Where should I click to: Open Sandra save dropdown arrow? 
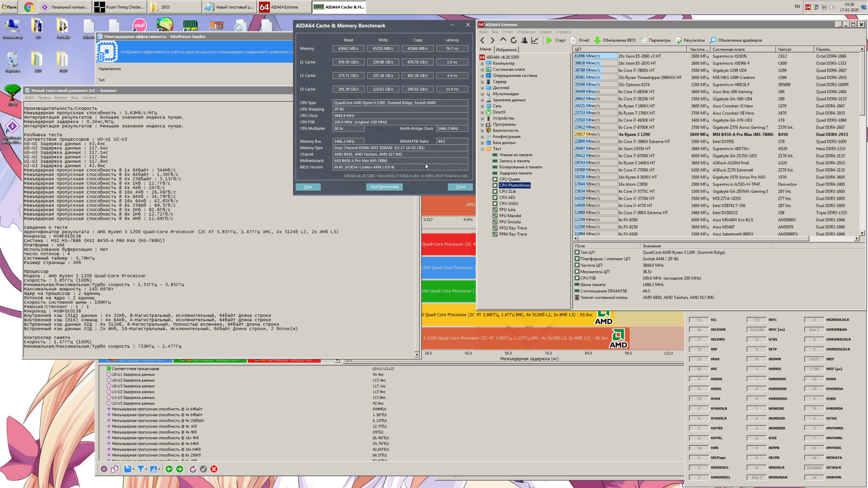click(x=133, y=469)
